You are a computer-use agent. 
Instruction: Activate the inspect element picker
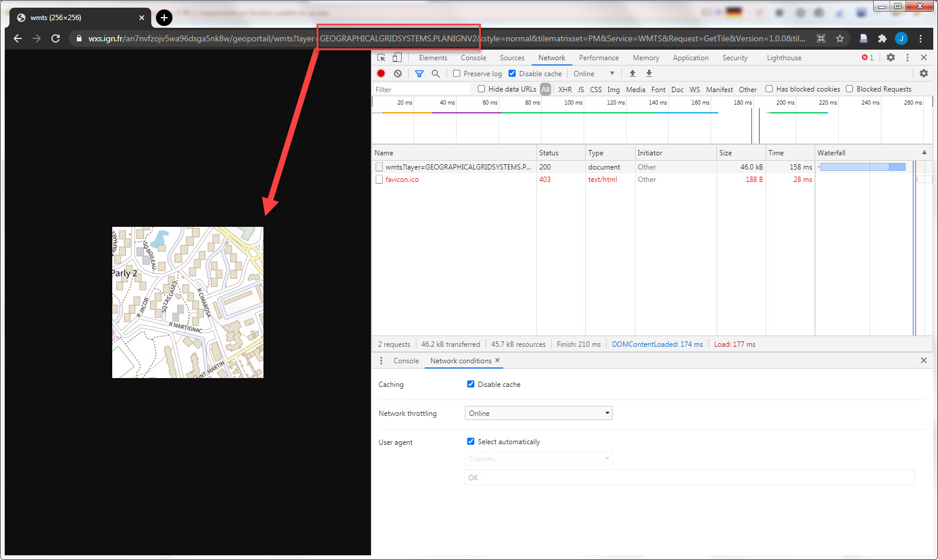381,57
